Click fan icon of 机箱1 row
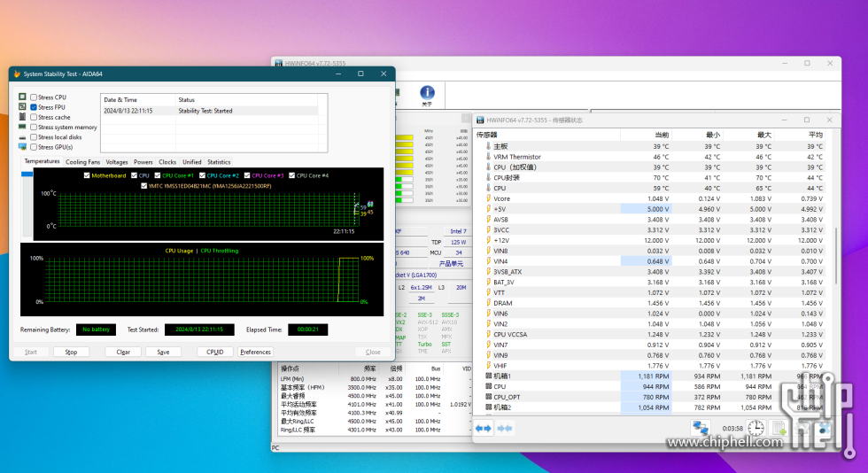868x473 pixels. pyautogui.click(x=488, y=376)
